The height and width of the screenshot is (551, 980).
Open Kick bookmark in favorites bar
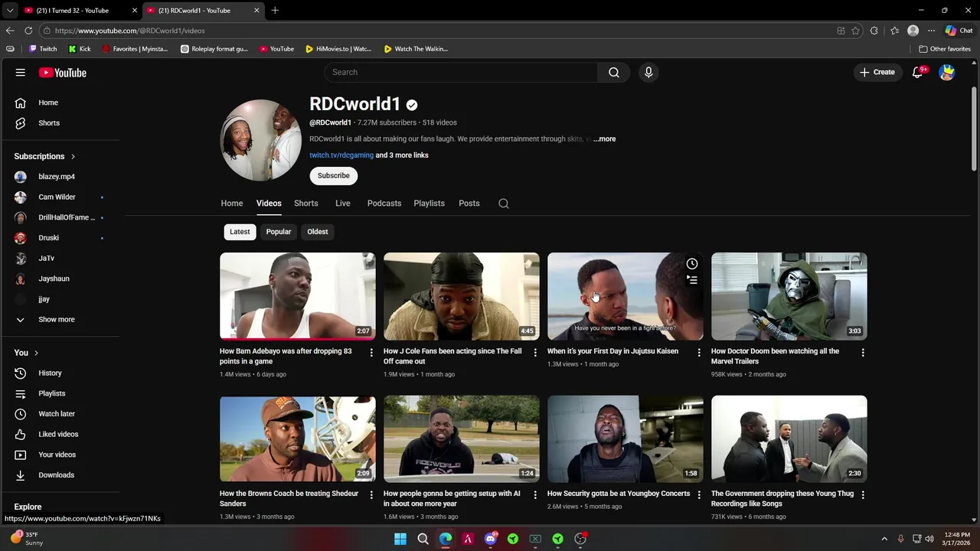coord(80,49)
